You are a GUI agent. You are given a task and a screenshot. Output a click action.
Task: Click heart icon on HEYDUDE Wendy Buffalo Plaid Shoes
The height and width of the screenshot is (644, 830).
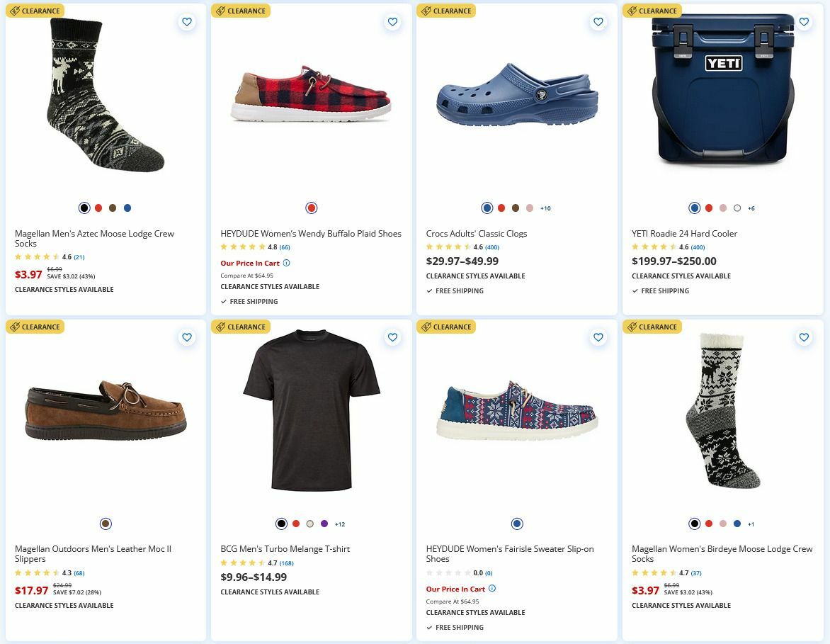click(x=392, y=22)
